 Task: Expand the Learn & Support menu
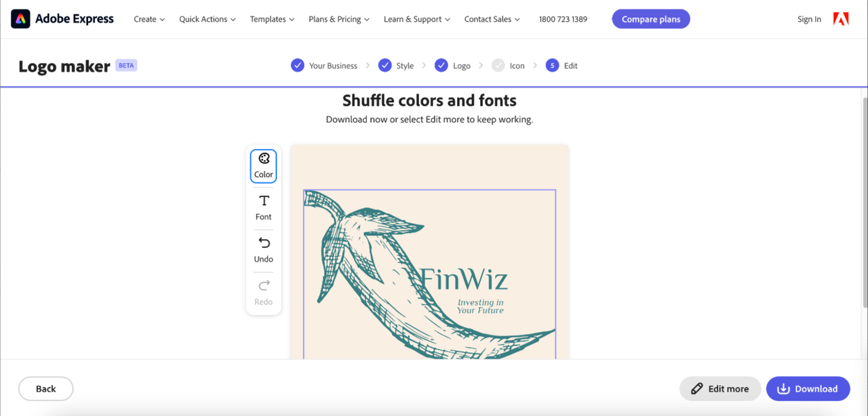click(417, 19)
